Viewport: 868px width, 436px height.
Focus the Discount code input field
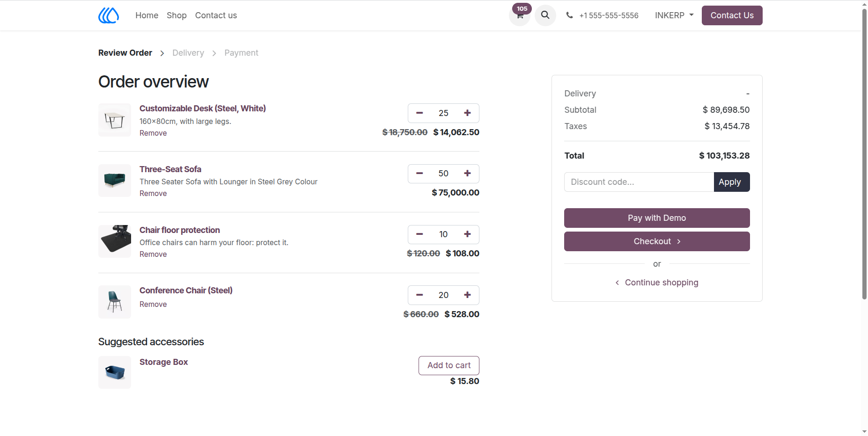(639, 182)
